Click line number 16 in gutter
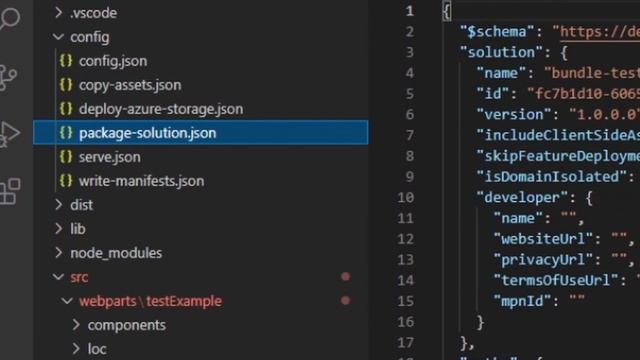 (406, 322)
